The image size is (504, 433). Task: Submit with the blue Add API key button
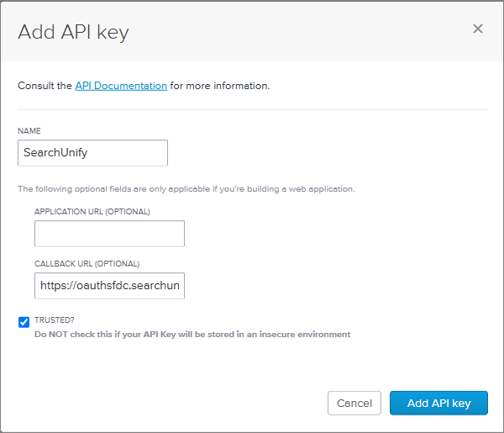pyautogui.click(x=438, y=403)
